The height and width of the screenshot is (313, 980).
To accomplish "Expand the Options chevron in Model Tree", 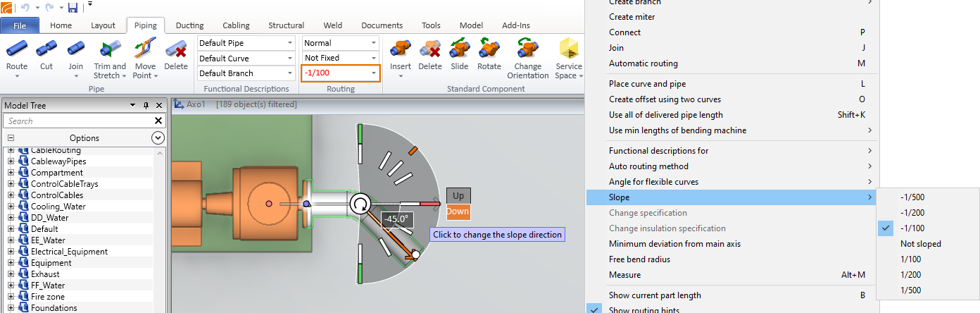I will pyautogui.click(x=158, y=138).
